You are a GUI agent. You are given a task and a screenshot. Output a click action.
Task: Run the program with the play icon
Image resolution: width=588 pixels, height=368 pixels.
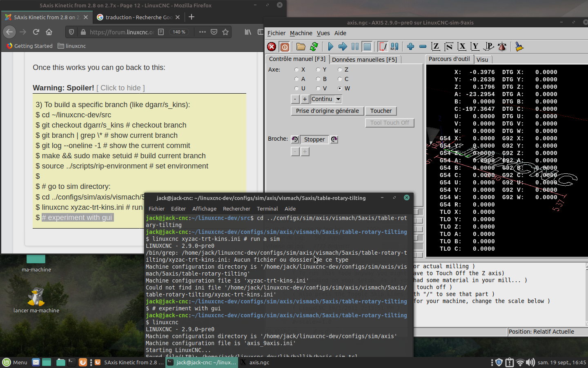tap(330, 47)
